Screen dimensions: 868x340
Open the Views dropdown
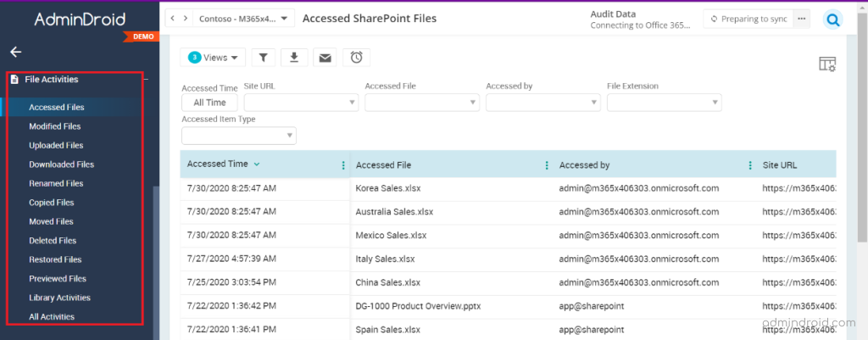(x=213, y=57)
